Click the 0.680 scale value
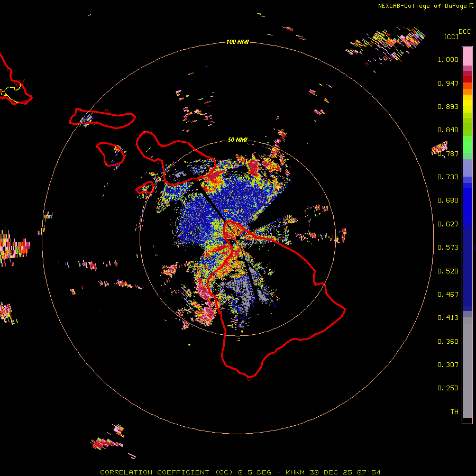The width and height of the screenshot is (476, 476). tap(448, 200)
